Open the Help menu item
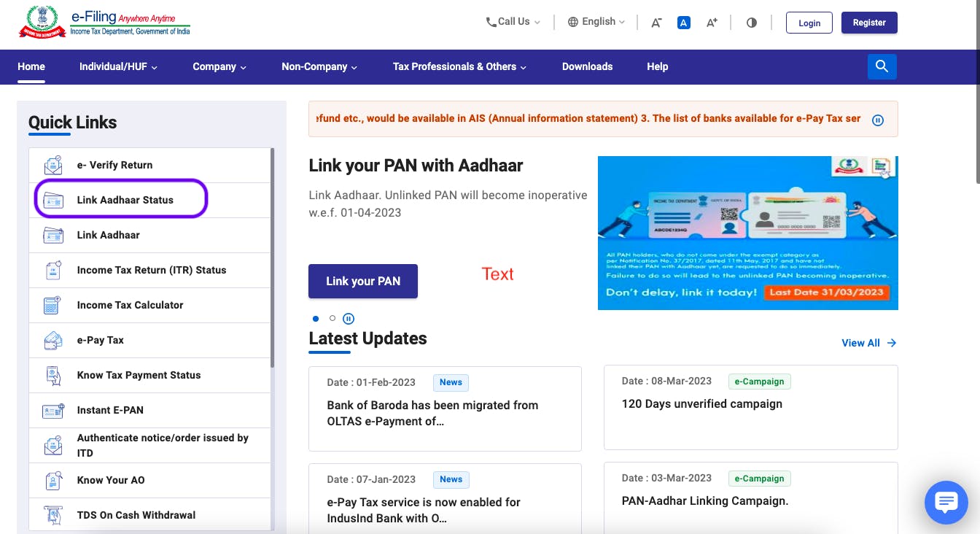Viewport: 980px width, 534px height. [x=657, y=66]
